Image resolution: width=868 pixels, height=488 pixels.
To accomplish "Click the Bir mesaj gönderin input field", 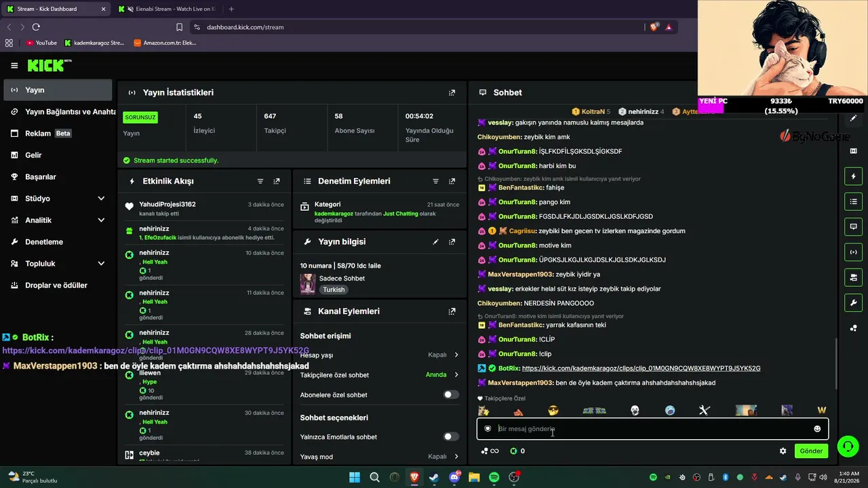I will tap(651, 429).
